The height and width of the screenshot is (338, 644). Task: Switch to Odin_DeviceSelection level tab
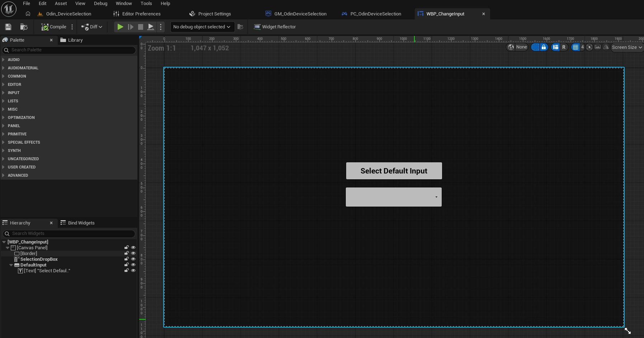tap(65, 14)
